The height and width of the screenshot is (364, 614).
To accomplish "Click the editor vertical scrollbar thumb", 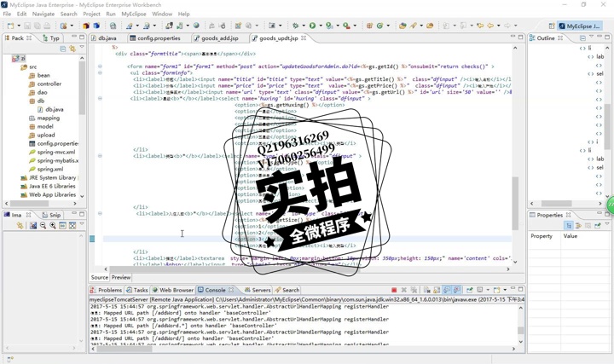I will (515, 203).
